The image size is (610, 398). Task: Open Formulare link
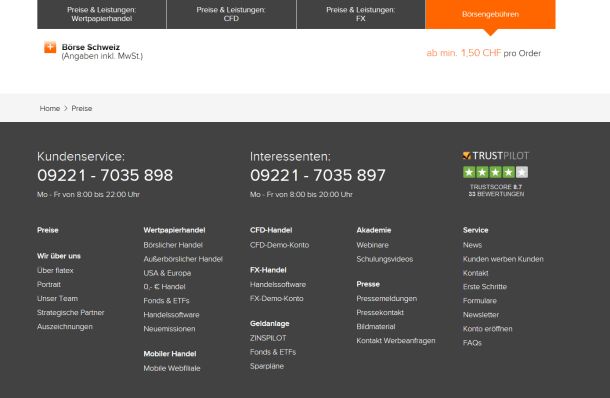480,301
